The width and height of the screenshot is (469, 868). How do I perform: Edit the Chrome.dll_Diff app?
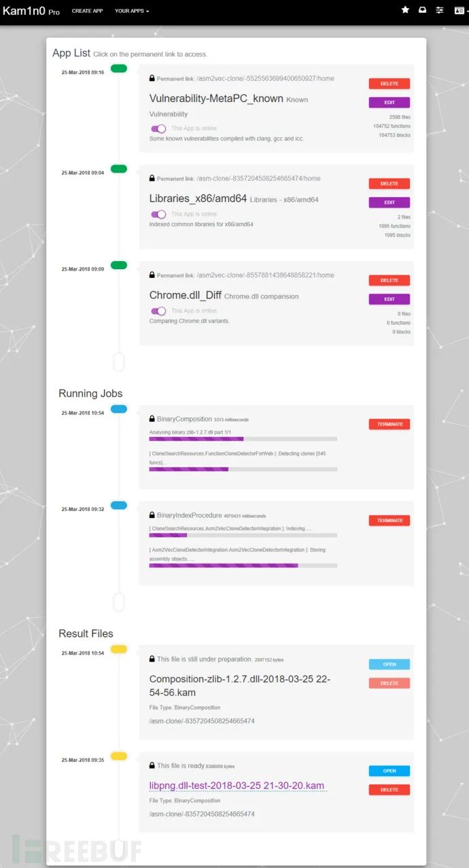coord(389,299)
